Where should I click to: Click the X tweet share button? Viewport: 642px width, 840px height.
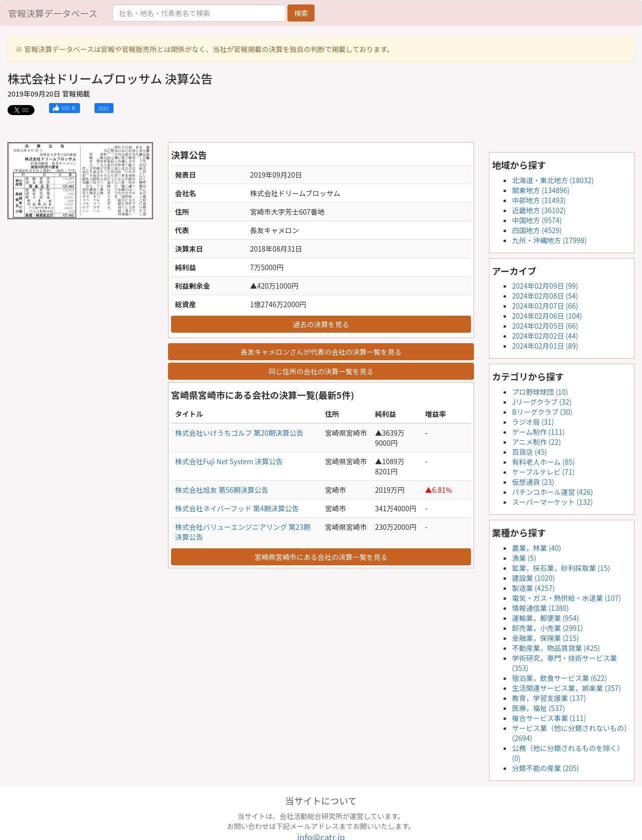[x=21, y=110]
